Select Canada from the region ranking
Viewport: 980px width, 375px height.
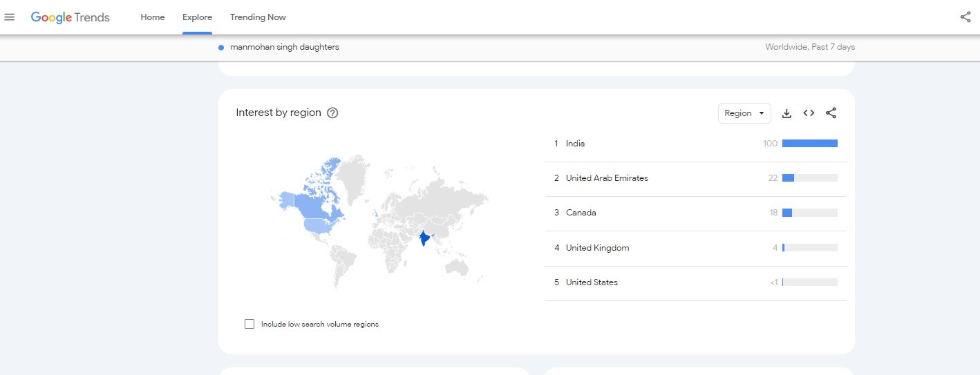pyautogui.click(x=581, y=213)
